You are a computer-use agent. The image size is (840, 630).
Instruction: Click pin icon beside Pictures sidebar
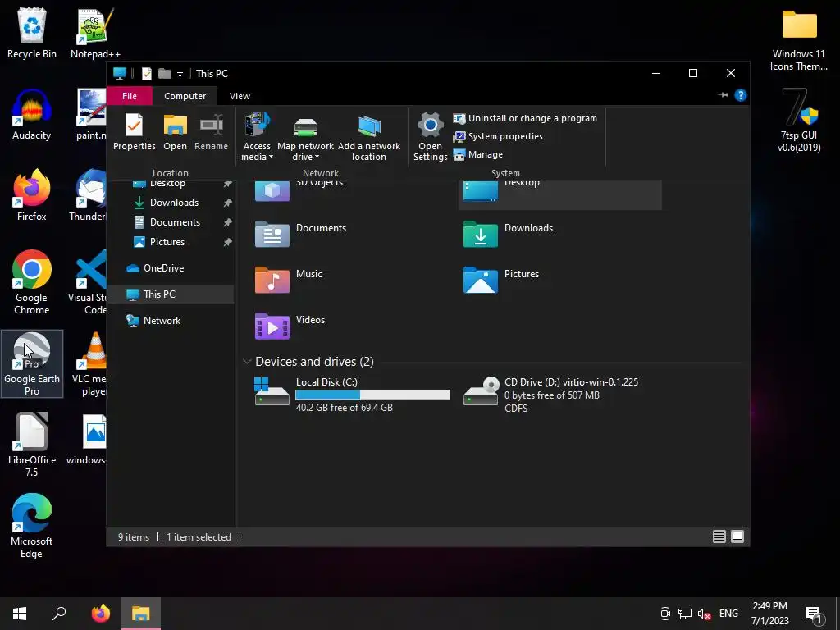point(228,242)
